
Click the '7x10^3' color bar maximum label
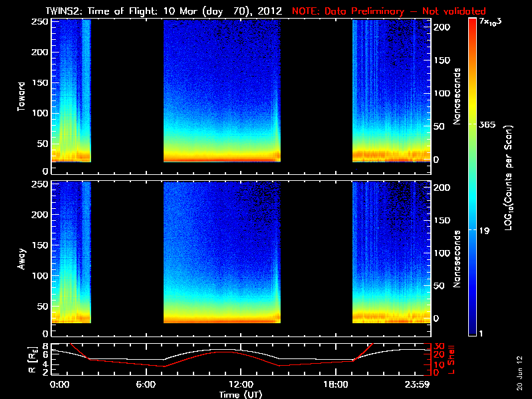click(x=492, y=24)
